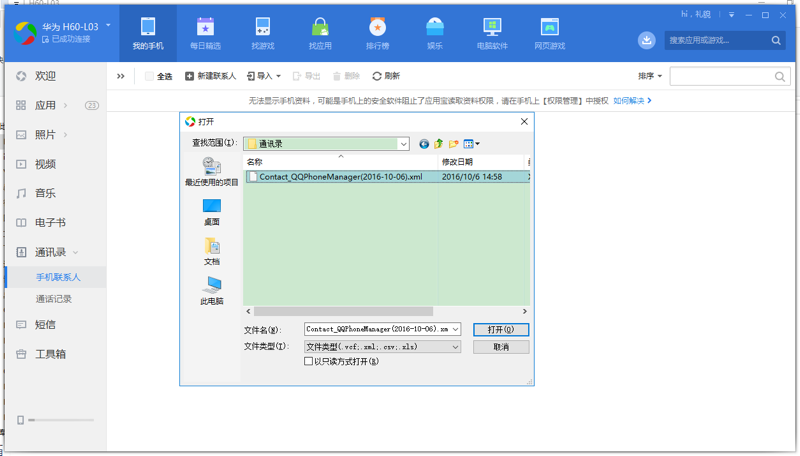Click 新建联系人 toolbar button

(x=210, y=76)
